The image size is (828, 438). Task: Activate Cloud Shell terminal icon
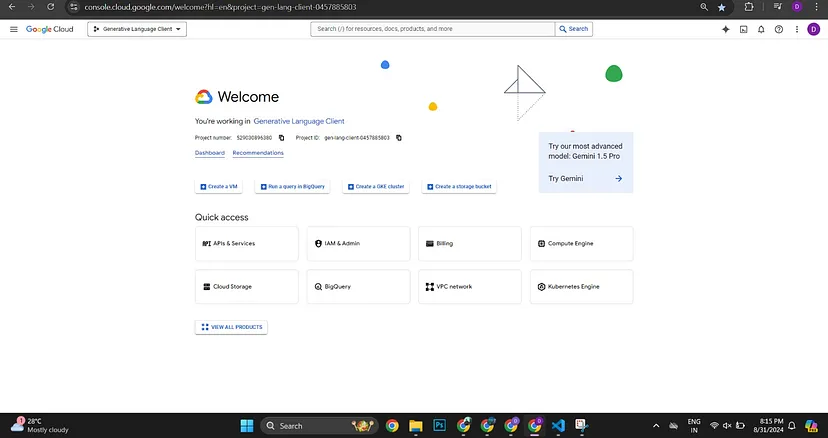744,30
